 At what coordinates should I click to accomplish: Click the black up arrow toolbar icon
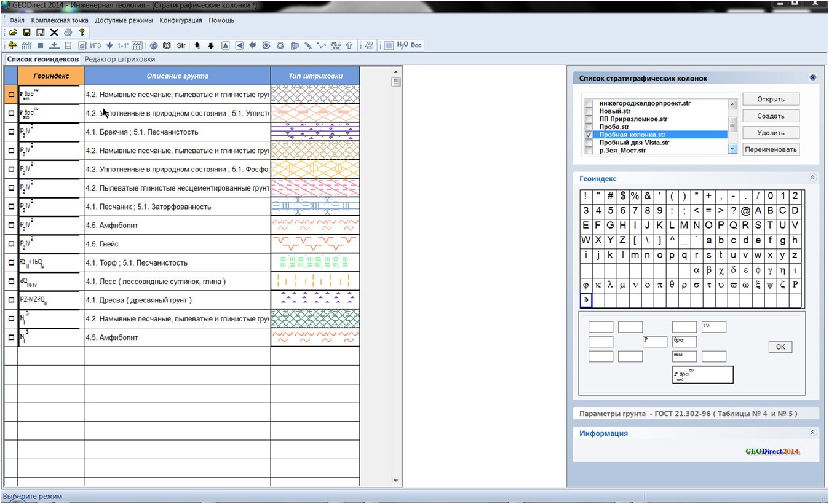(x=197, y=45)
